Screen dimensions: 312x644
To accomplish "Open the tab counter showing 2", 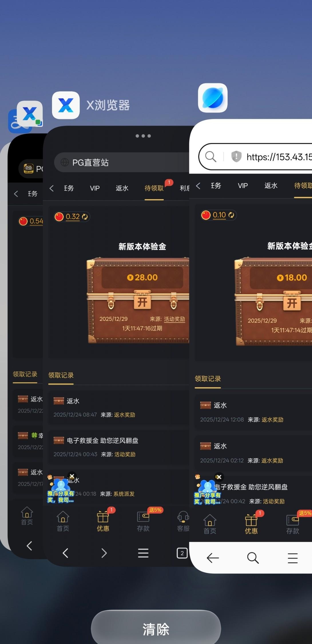I will [182, 553].
